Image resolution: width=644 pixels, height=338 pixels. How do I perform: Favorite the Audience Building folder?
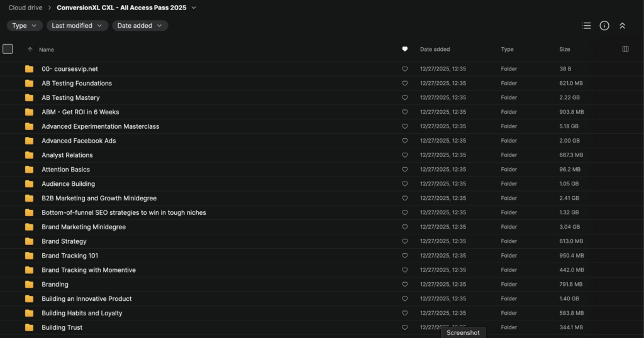click(405, 184)
